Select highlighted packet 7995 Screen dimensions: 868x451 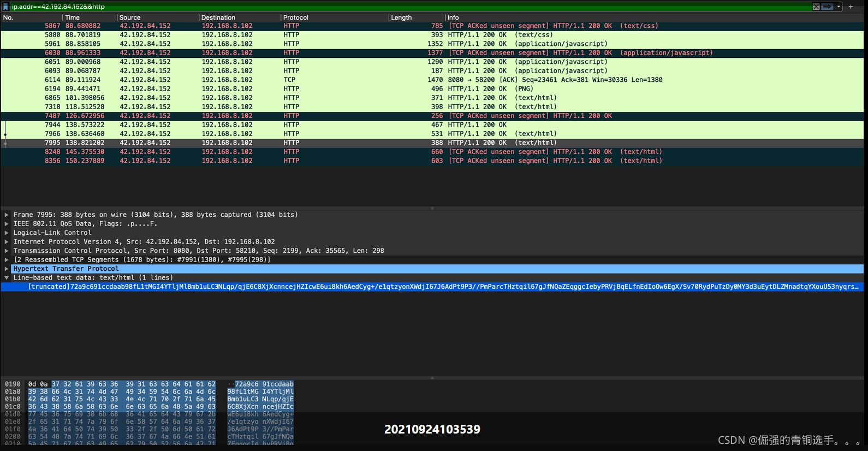point(432,143)
